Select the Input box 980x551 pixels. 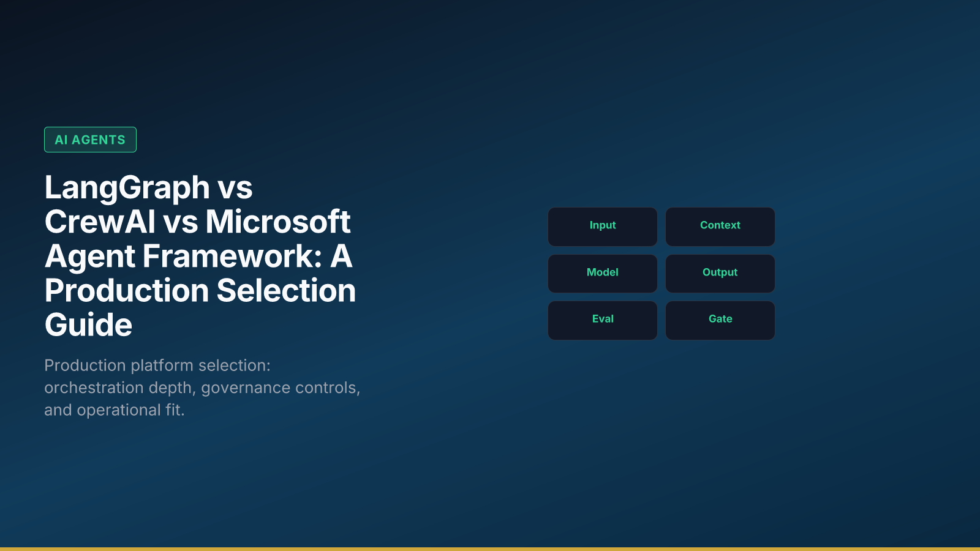click(x=603, y=227)
